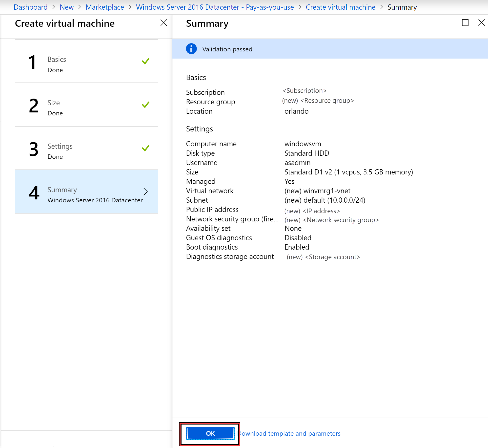The width and height of the screenshot is (488, 448).
Task: Click the OK button to create VM
Action: [210, 433]
